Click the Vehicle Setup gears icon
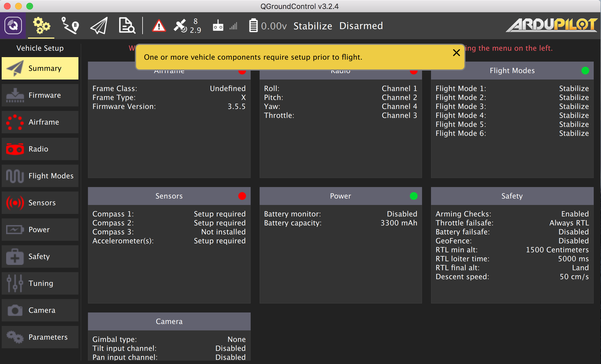 (x=41, y=26)
